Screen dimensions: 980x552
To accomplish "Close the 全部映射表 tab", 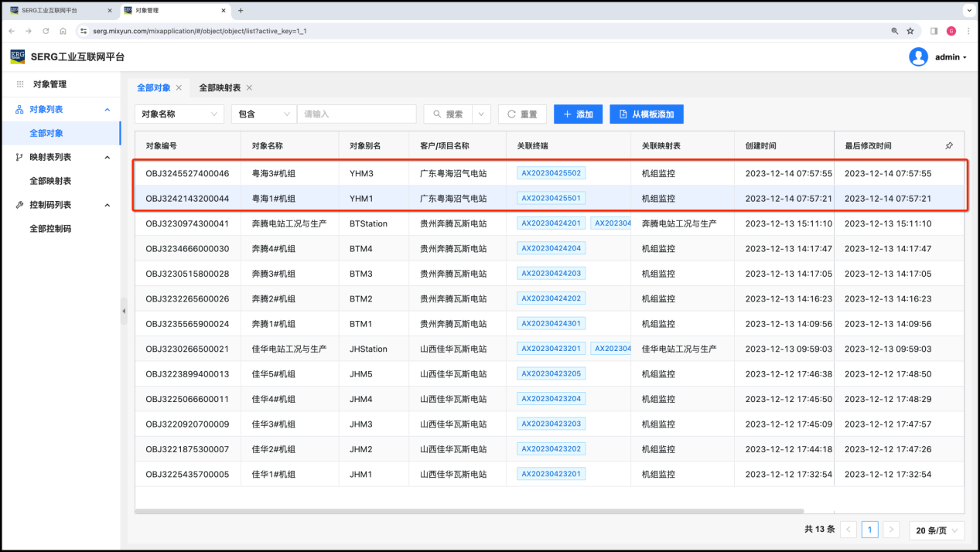I will click(249, 88).
